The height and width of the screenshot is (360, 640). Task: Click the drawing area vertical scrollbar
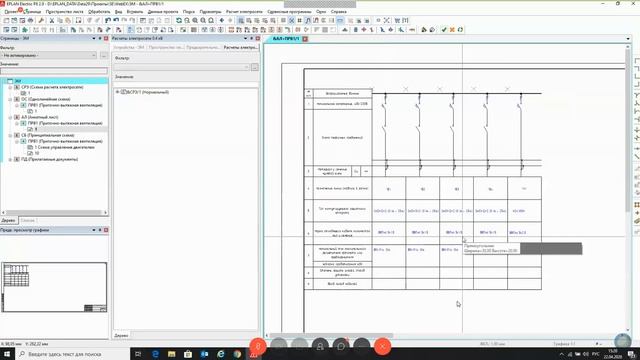[628, 188]
